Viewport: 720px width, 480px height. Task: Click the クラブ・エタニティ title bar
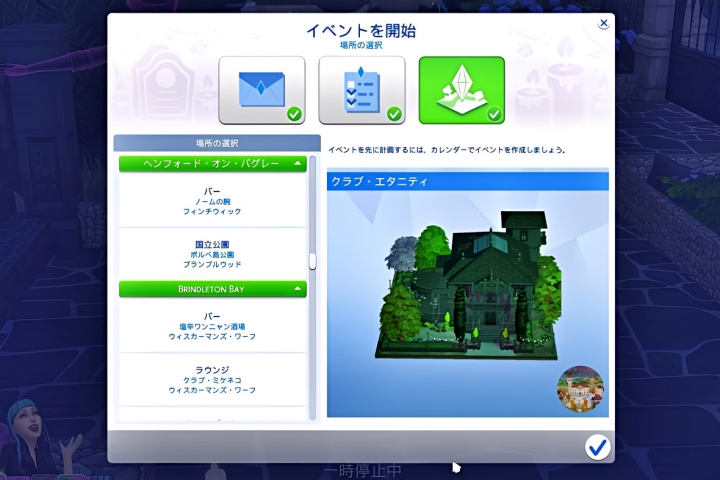[467, 181]
